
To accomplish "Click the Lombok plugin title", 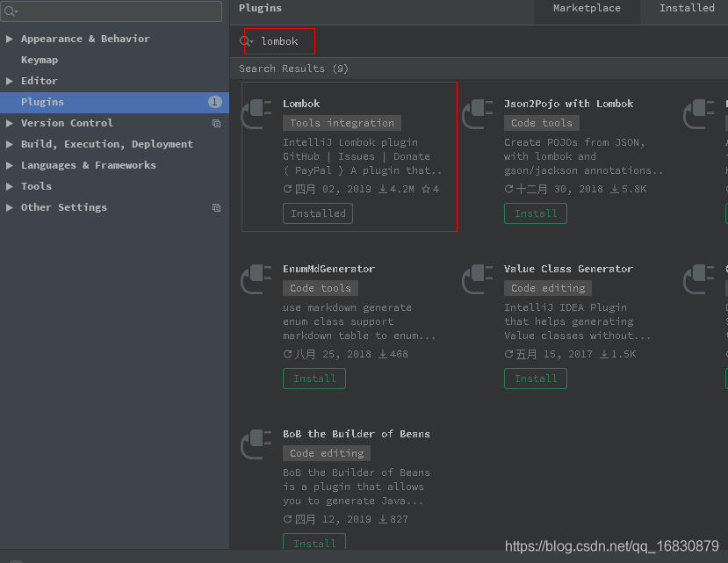I will coord(301,104).
